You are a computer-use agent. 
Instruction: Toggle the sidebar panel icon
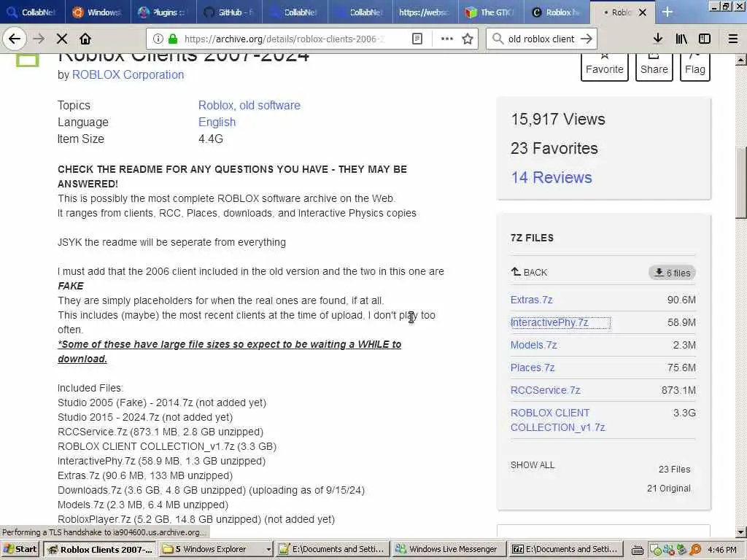(x=705, y=39)
